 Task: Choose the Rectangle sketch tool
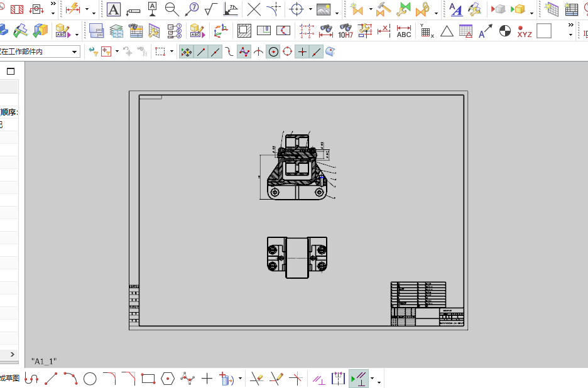(148, 379)
